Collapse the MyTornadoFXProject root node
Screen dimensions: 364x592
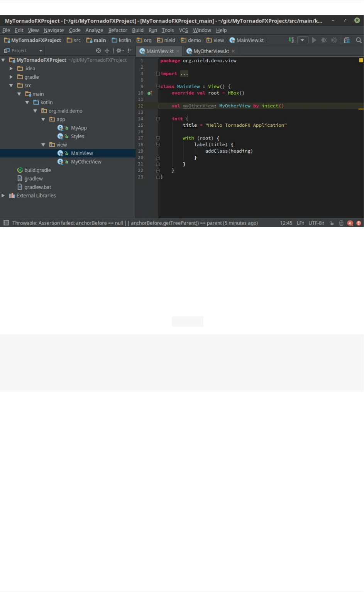pos(3,60)
